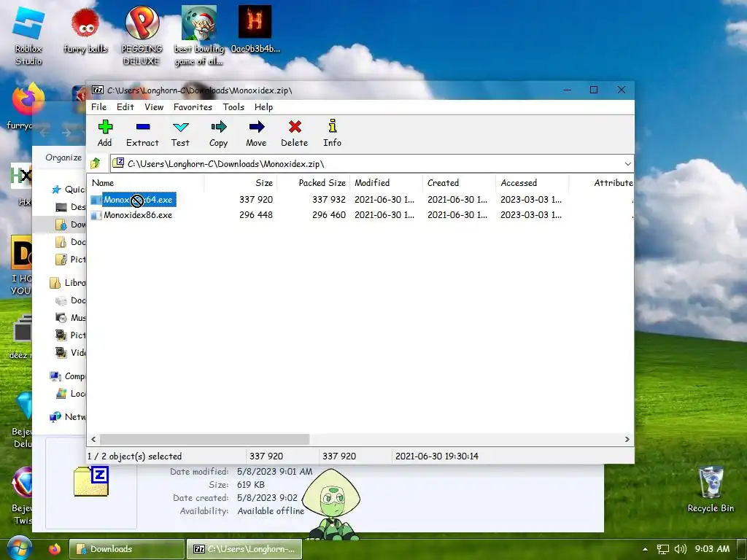Open the Roblox Studio desktop icon

(28, 36)
